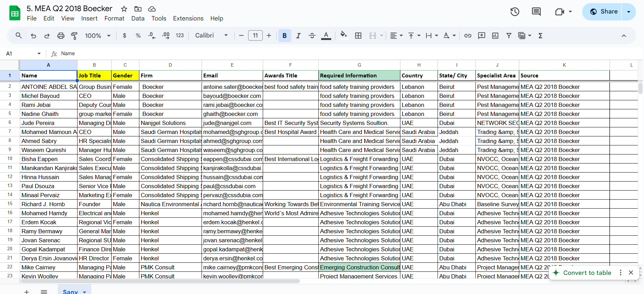Open Functions sigma menu
Screen dimensions: 644x294
coord(540,35)
